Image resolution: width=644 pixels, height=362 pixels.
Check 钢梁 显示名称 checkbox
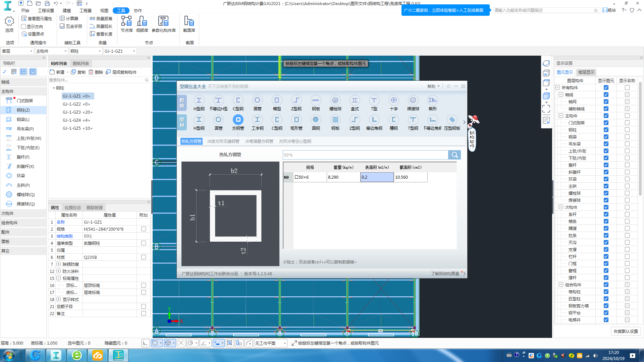tap(627, 137)
